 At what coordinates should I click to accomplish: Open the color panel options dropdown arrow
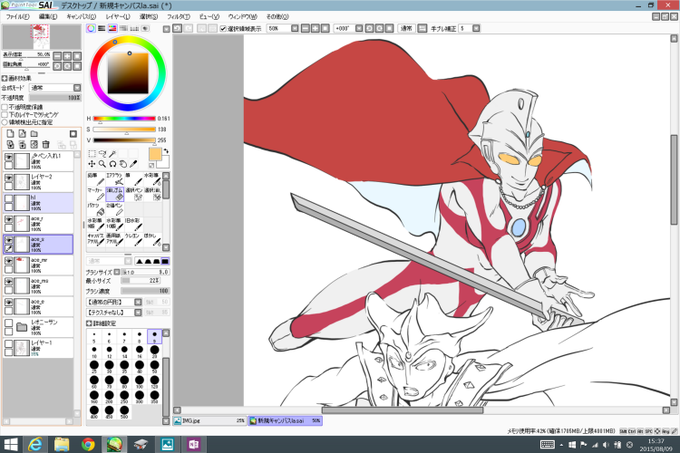[166, 29]
